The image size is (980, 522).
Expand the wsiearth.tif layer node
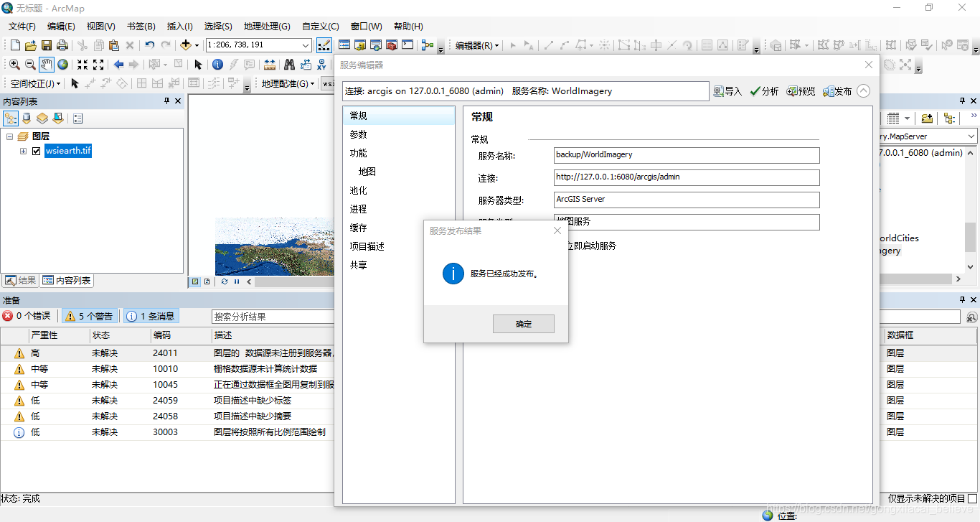click(x=23, y=151)
